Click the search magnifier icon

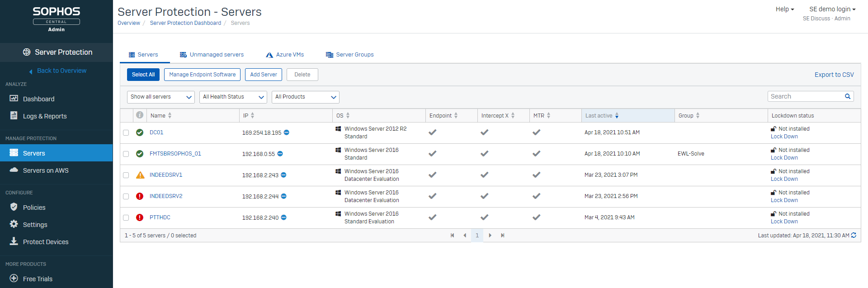coord(848,96)
